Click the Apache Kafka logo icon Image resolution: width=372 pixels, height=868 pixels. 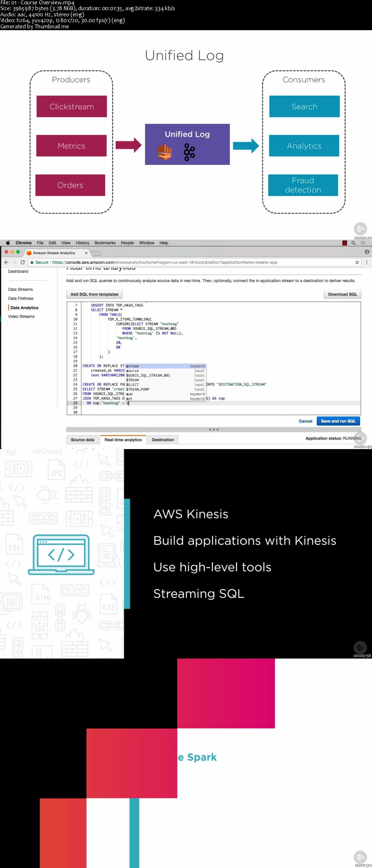189,152
